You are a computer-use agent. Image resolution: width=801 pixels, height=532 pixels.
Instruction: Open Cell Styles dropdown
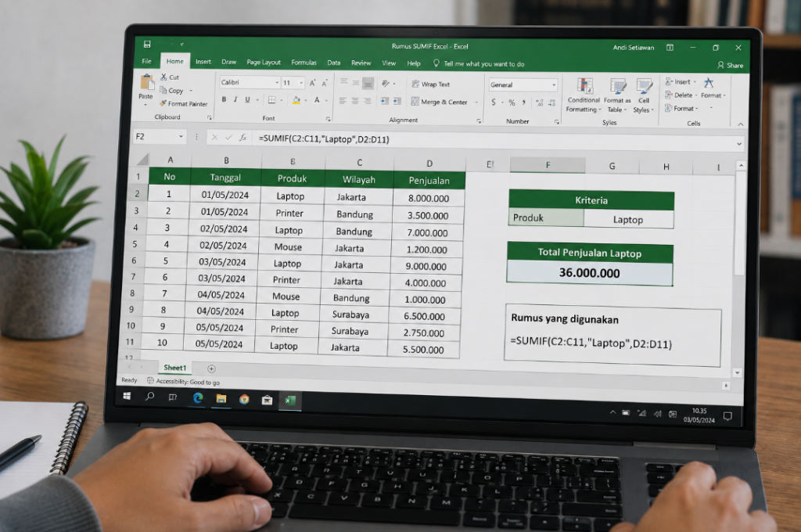[644, 96]
